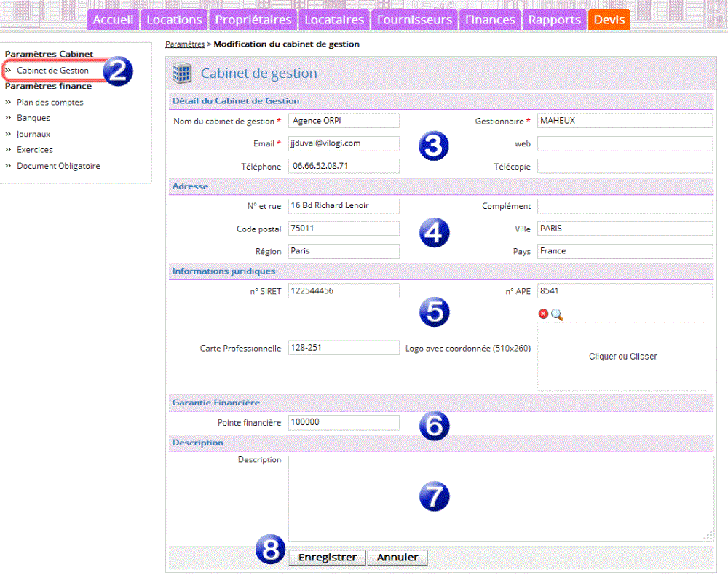Viewport: 728px width, 575px height.
Task: Click the Email input field
Action: pyautogui.click(x=344, y=143)
